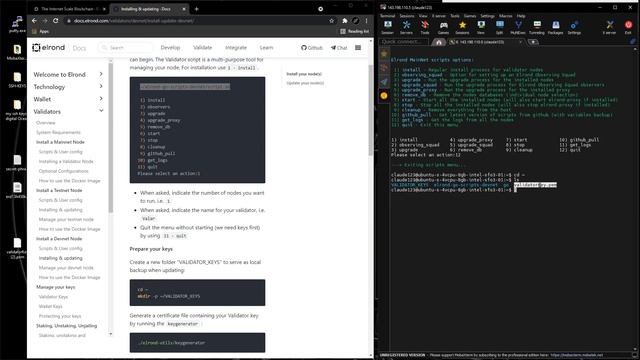This screenshot has width=640, height=360.
Task: Open the Integrate nav link
Action: coord(236,48)
